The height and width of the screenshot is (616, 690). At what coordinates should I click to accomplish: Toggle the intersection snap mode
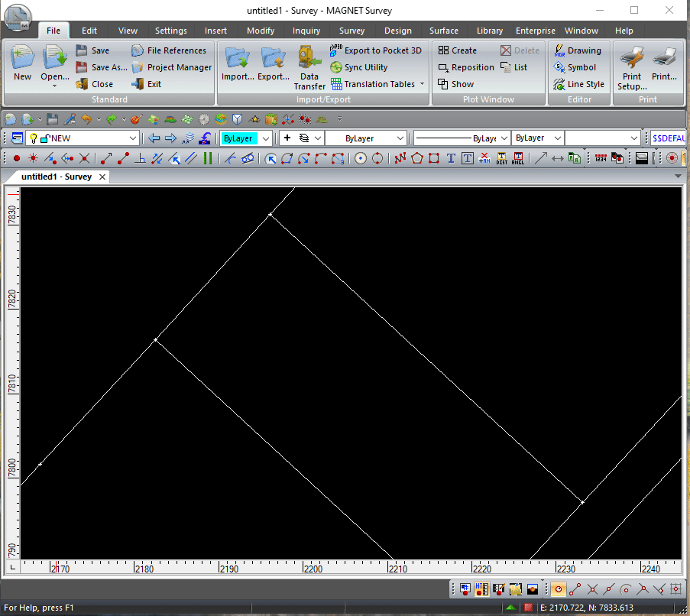tap(86, 158)
